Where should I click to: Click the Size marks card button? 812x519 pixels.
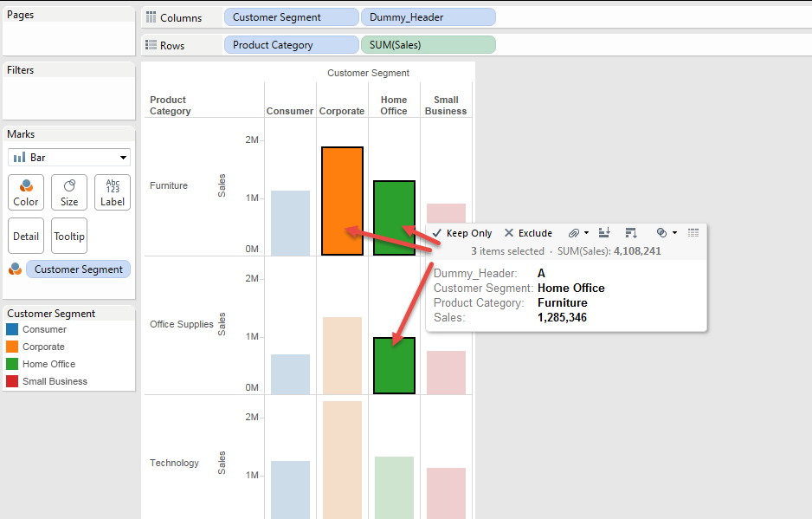point(69,192)
